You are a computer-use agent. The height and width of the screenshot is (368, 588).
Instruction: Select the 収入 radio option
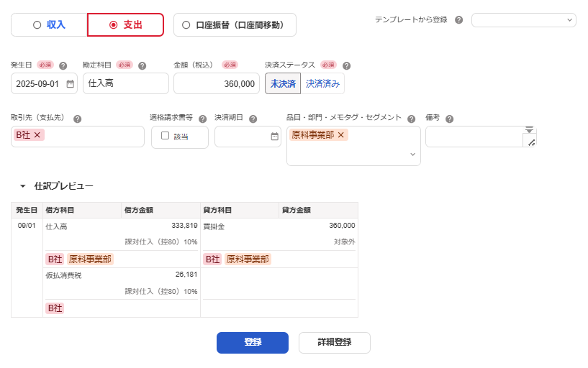(x=49, y=25)
